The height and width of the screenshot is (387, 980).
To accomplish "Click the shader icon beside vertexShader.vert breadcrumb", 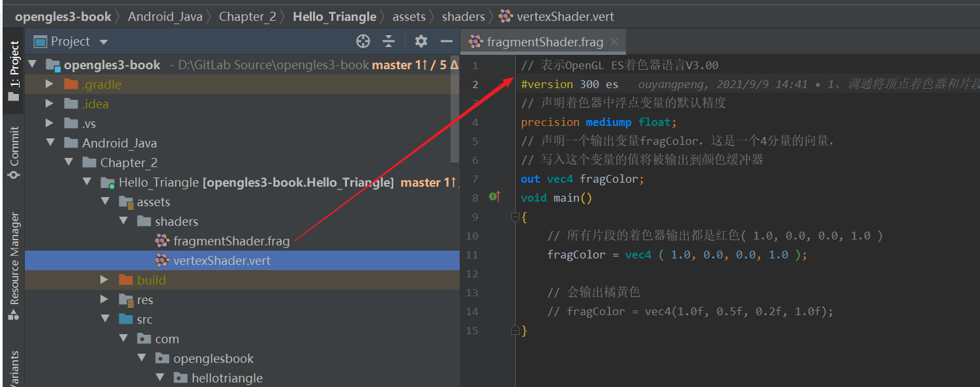I will (x=505, y=16).
